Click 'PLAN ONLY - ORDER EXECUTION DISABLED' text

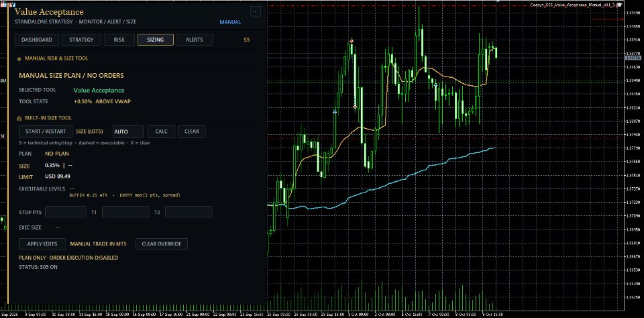68,258
